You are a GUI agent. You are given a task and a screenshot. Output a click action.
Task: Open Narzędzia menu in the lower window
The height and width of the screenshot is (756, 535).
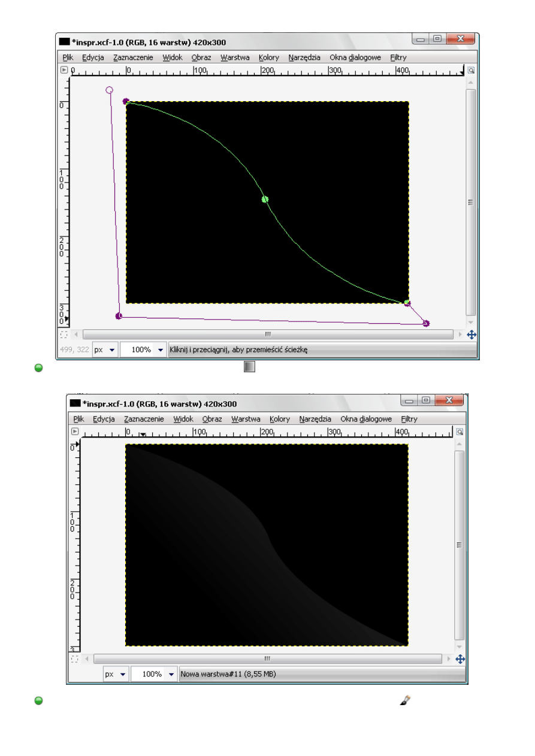(315, 419)
